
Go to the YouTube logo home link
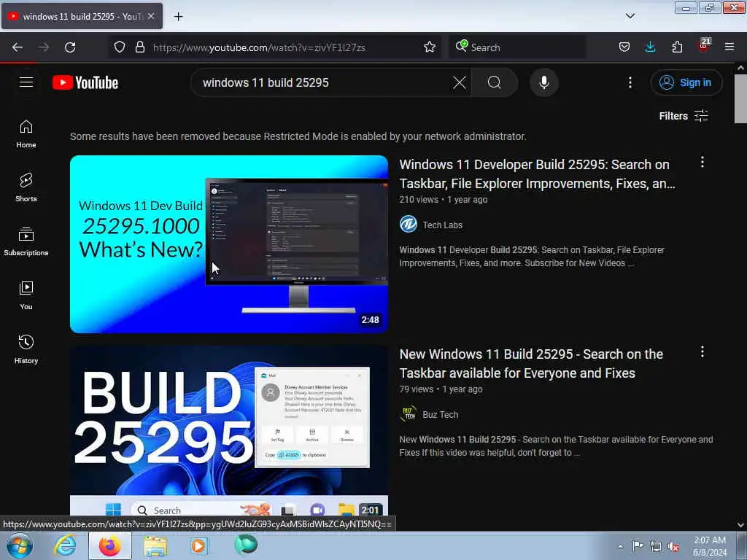pyautogui.click(x=85, y=82)
